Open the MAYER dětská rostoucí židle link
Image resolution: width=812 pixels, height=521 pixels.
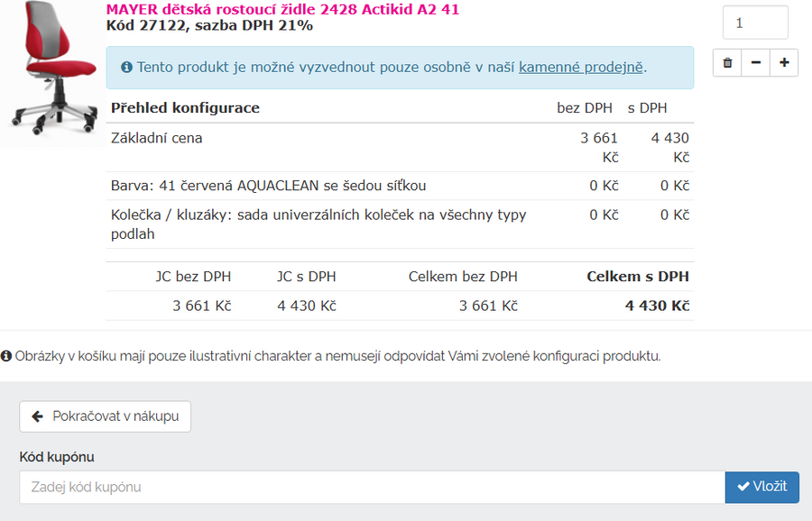tap(282, 9)
